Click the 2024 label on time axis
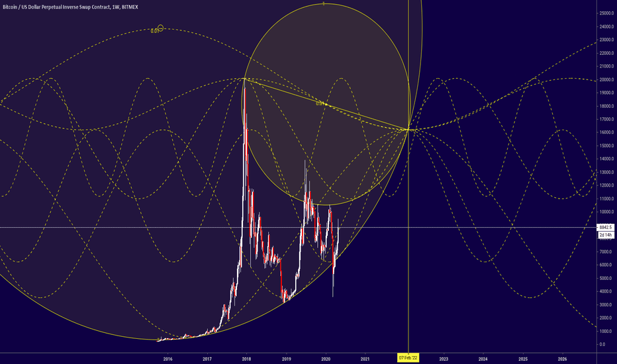The height and width of the screenshot is (364, 617). pyautogui.click(x=483, y=359)
